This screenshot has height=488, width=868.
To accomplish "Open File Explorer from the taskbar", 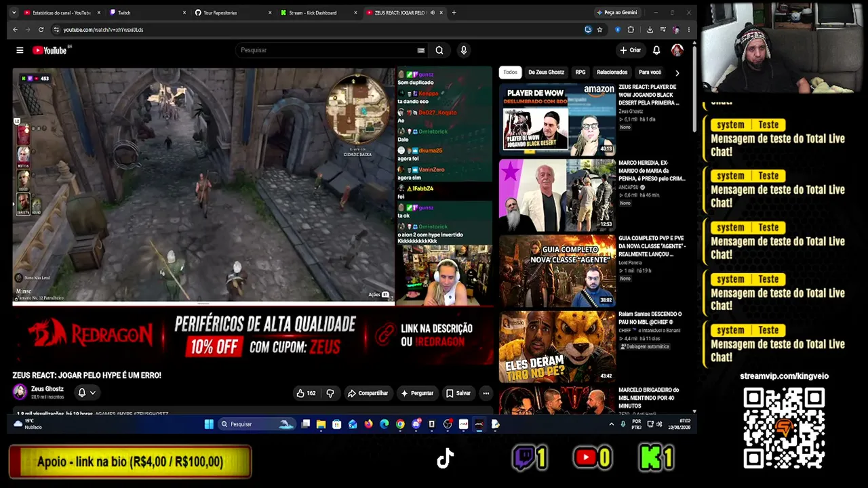I will (x=321, y=424).
